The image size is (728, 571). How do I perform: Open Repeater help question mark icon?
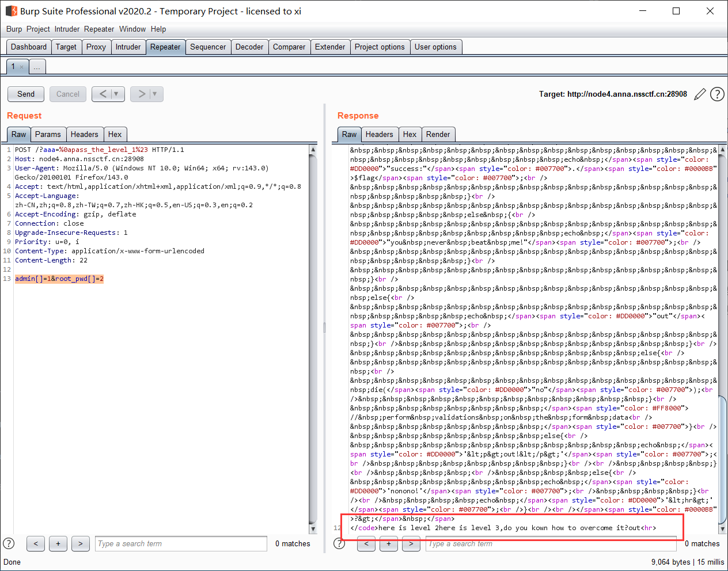tap(717, 94)
